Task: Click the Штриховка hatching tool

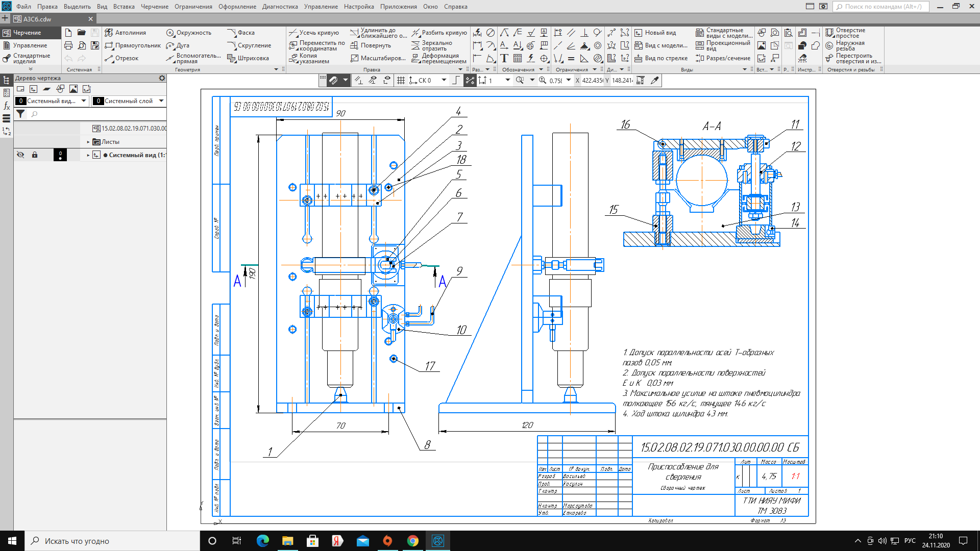Action: pyautogui.click(x=248, y=58)
